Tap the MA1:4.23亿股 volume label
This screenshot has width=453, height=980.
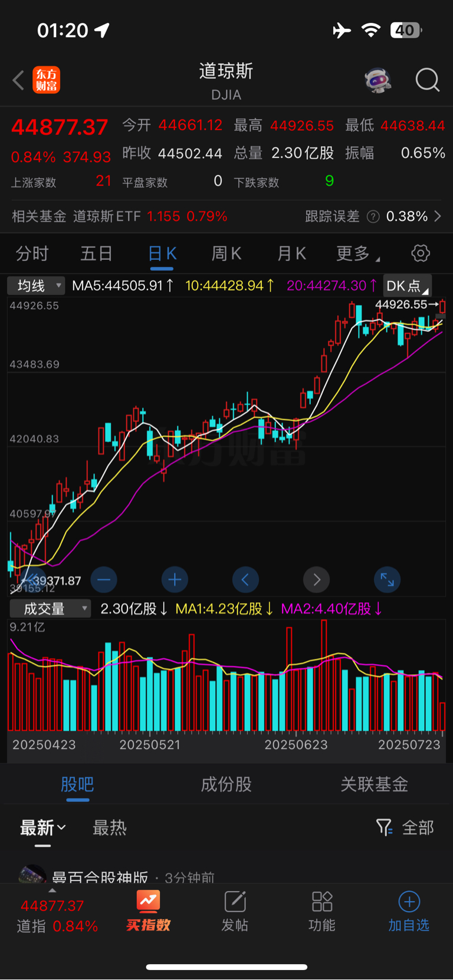coord(224,609)
